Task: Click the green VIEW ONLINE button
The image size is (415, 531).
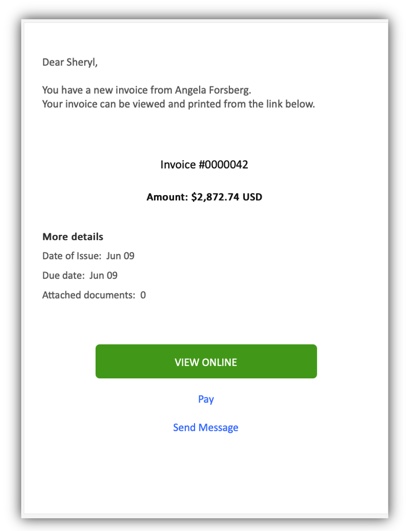Action: (x=206, y=361)
